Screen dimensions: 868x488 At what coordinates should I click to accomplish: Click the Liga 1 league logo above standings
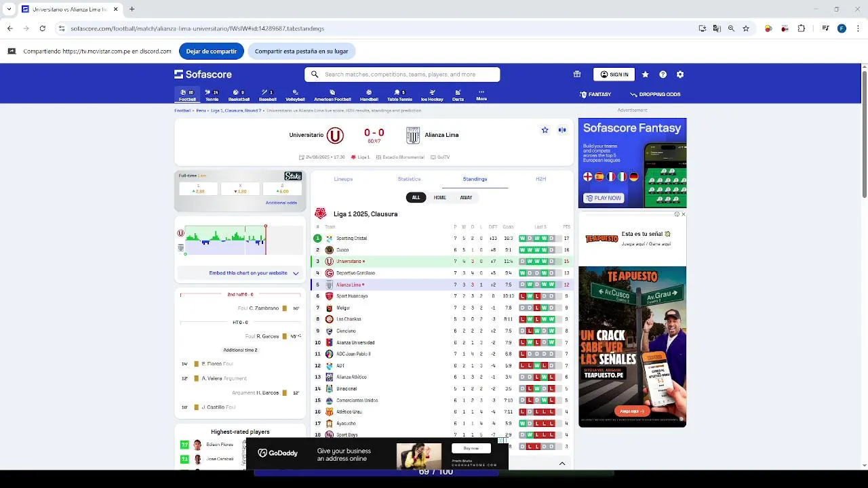[321, 214]
